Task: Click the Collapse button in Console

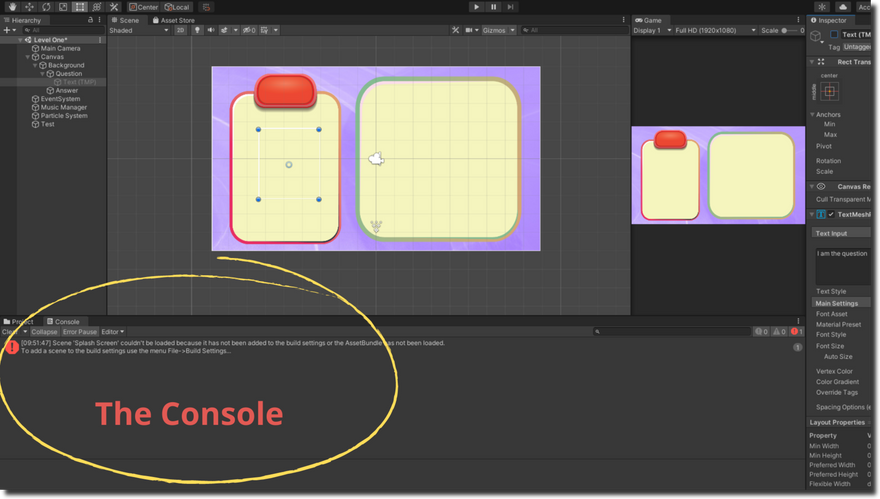Action: tap(44, 332)
